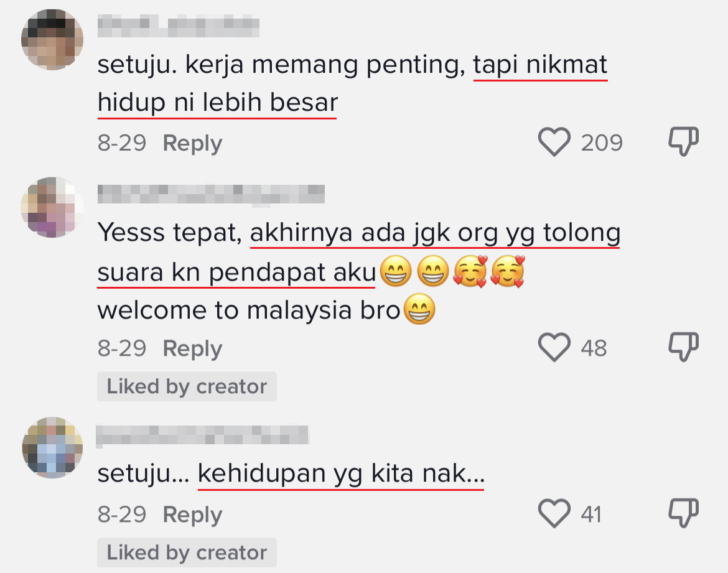The image size is (728, 573).
Task: Dislike the 'welcome to malaysia bro' comment
Action: (x=683, y=347)
